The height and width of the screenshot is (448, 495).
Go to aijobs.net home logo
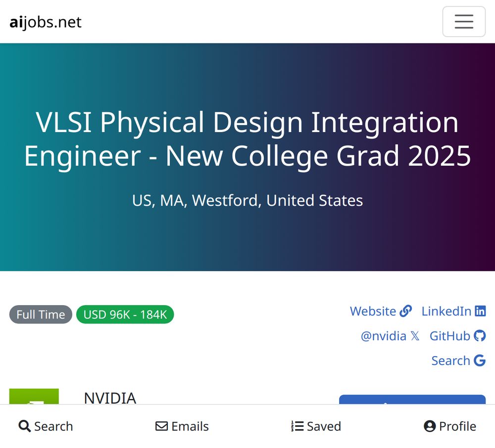click(46, 22)
